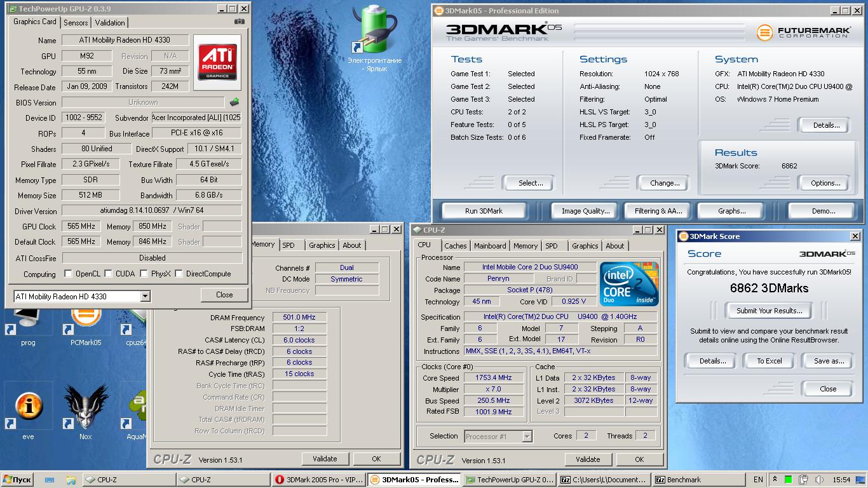The height and width of the screenshot is (488, 868).
Task: Click the 6862 3DMarks score text
Action: 769,288
